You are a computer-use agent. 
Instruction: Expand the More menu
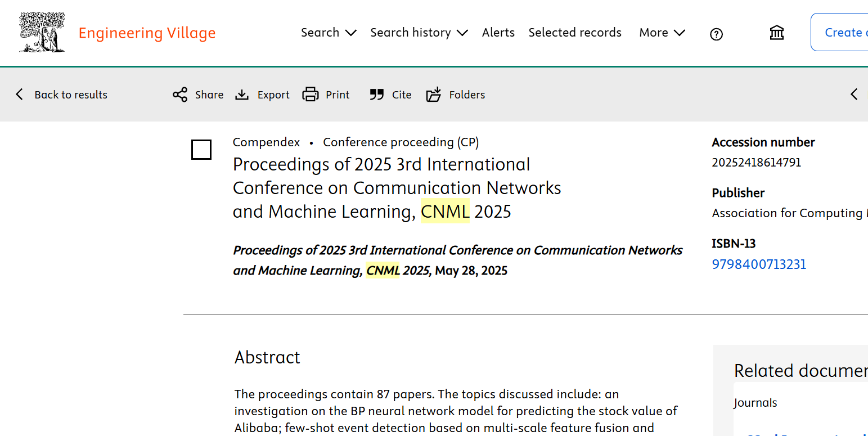[662, 33]
